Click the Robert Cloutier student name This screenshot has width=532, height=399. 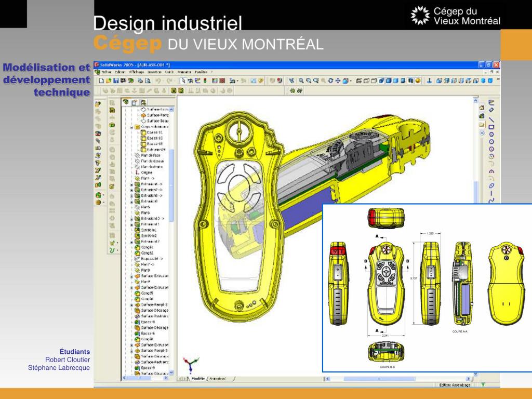(68, 360)
